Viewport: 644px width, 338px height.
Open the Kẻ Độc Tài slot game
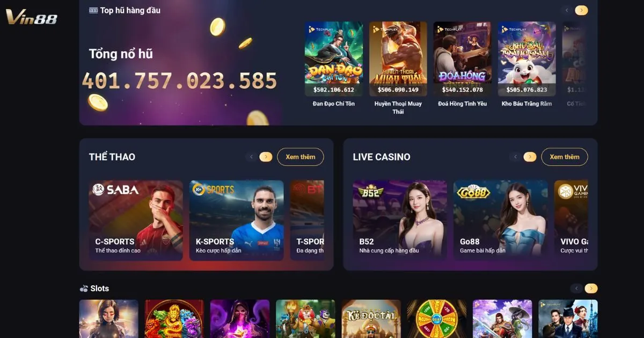coord(371,319)
